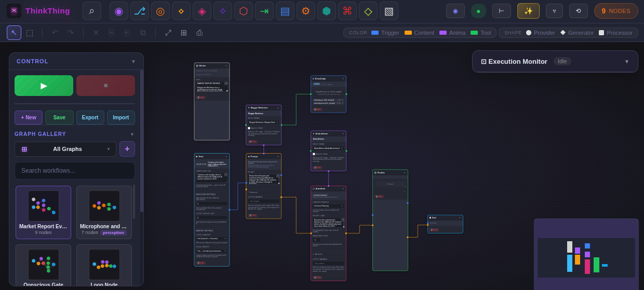Screen dimensions: 644x290
Task: Select the dashed marquee selection tool
Action: click(30, 33)
